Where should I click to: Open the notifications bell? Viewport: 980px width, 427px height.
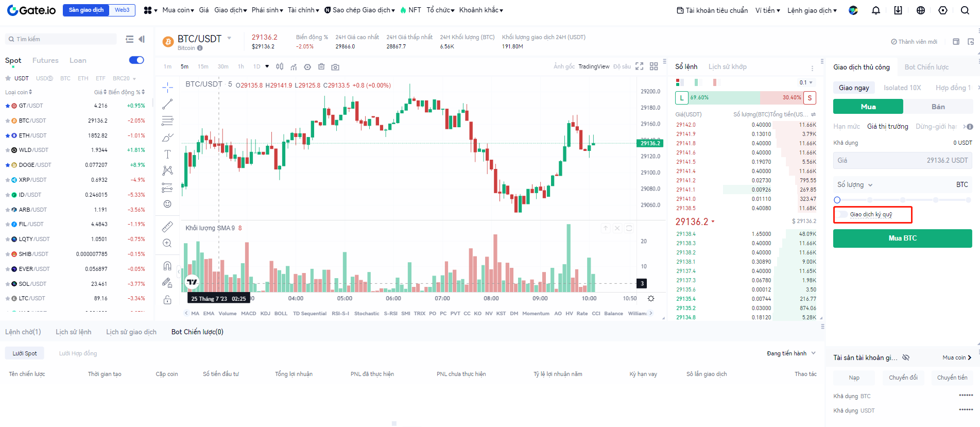click(x=875, y=10)
